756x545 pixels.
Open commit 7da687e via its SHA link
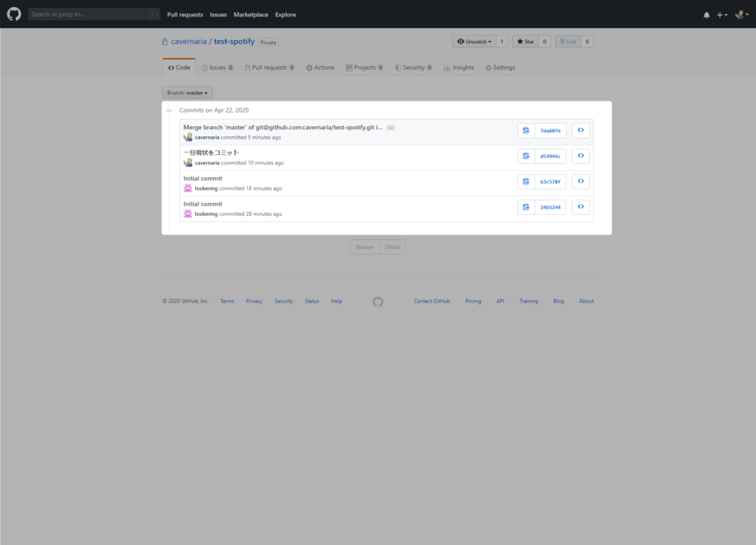tap(551, 130)
